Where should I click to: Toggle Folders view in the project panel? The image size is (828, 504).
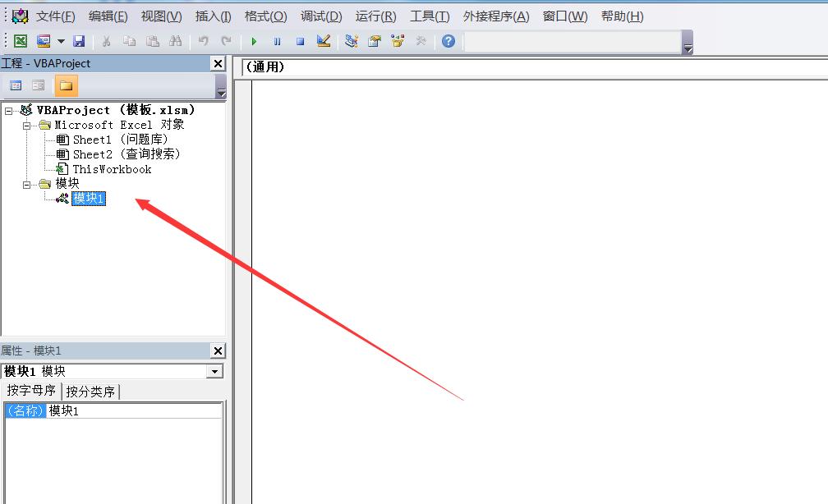coord(66,85)
